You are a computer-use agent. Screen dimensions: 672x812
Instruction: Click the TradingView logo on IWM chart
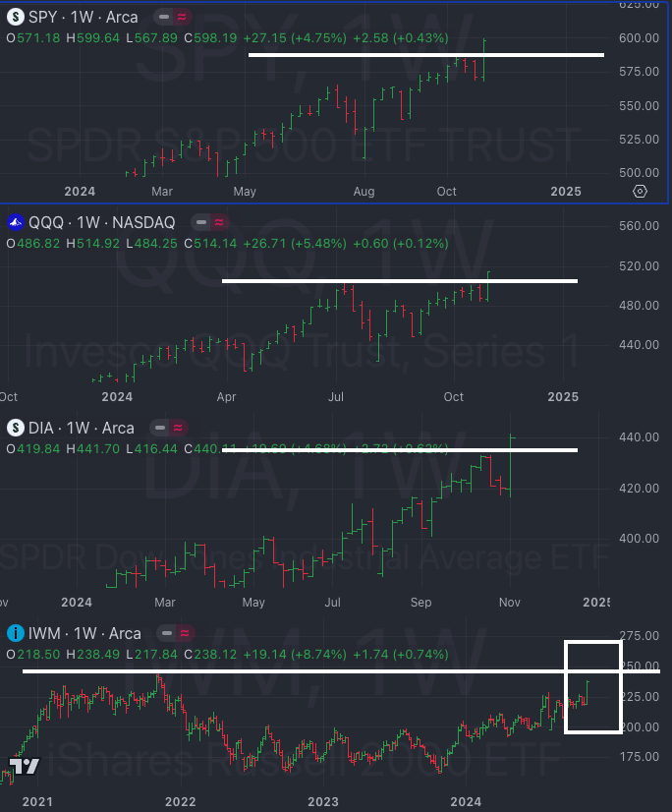coord(25,766)
